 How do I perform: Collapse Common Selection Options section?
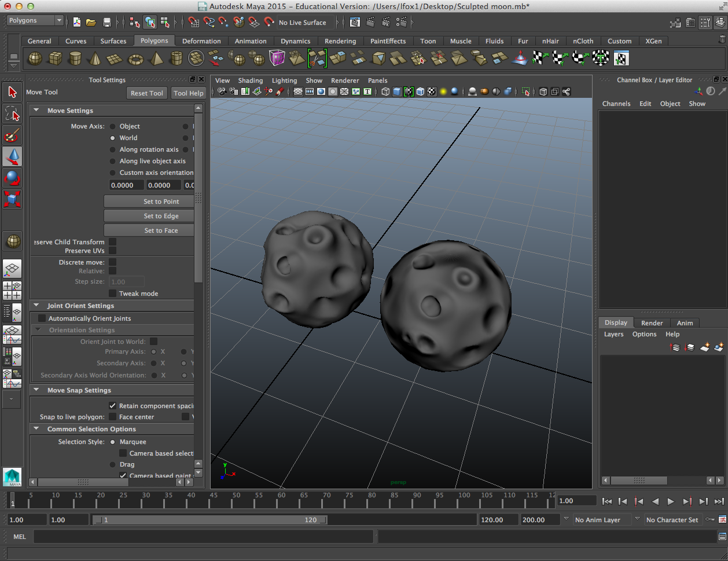[x=36, y=429]
